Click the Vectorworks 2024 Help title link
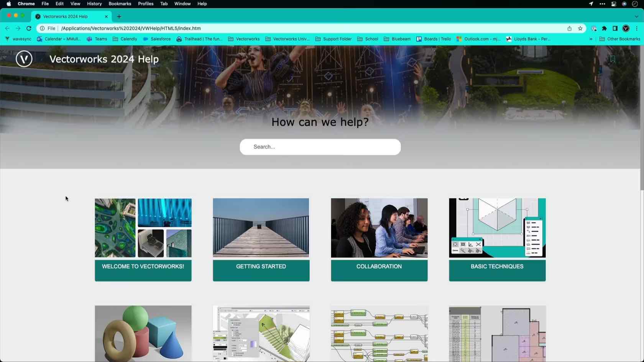The image size is (644, 362). click(104, 59)
